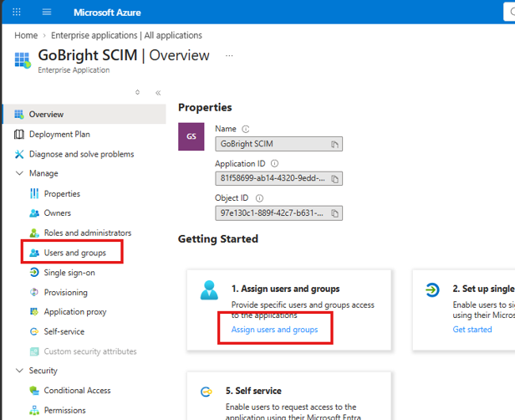Open Single sign-on settings
The height and width of the screenshot is (420, 515).
pos(69,273)
